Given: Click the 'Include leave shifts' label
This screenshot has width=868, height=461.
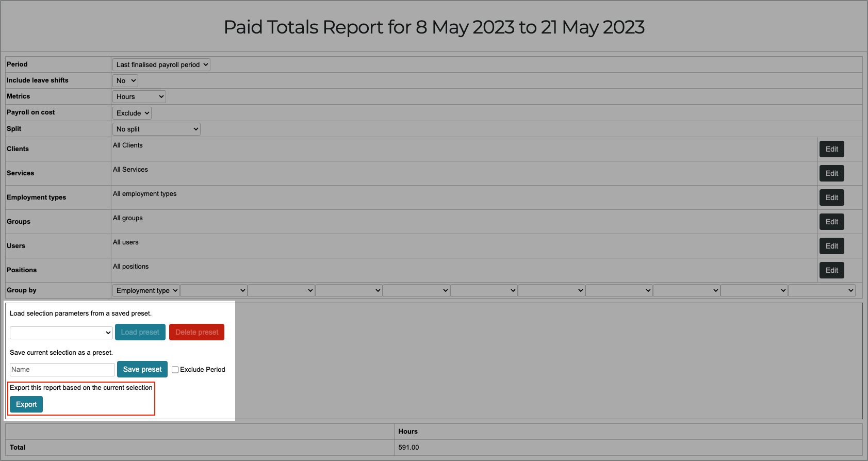Looking at the screenshot, I should coord(38,80).
